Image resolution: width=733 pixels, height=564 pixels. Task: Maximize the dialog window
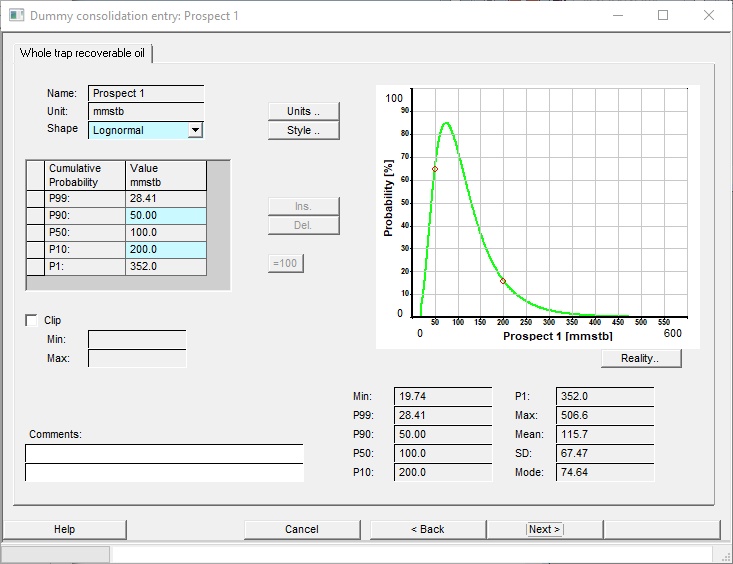[663, 16]
